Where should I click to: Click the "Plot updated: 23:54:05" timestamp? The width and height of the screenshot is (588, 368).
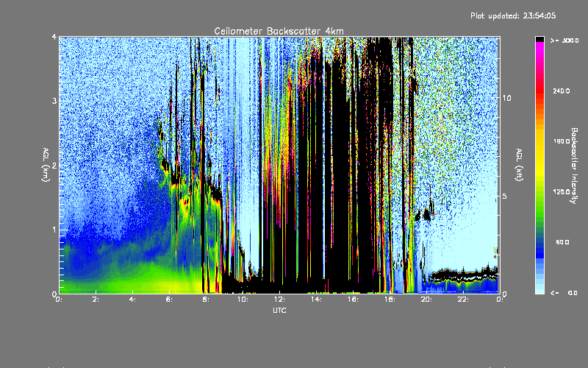pyautogui.click(x=513, y=15)
